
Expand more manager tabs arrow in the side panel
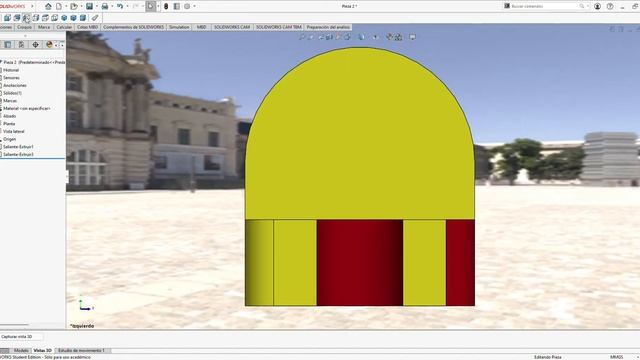(x=62, y=45)
